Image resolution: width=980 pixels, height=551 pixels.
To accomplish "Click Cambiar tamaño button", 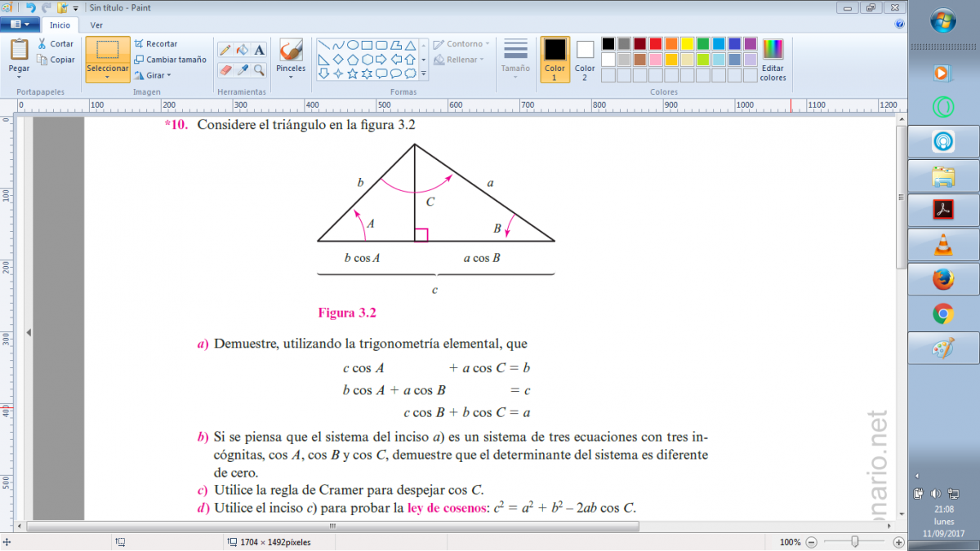I will click(170, 60).
